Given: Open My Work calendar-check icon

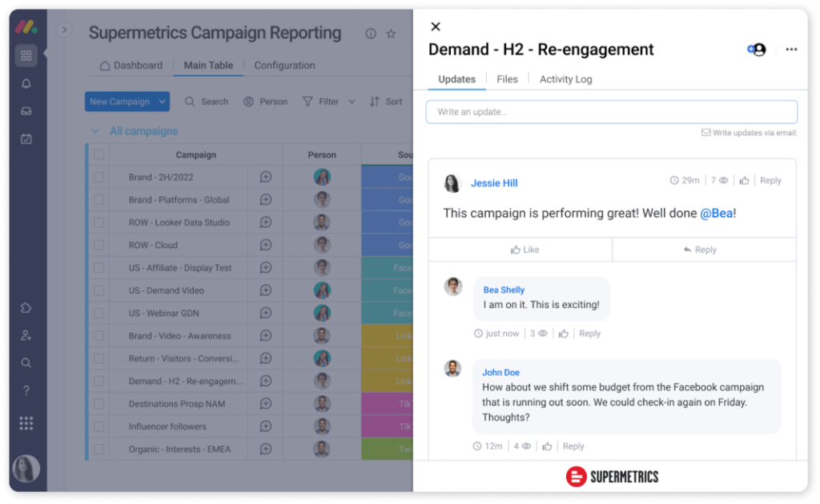Looking at the screenshot, I should tap(26, 139).
